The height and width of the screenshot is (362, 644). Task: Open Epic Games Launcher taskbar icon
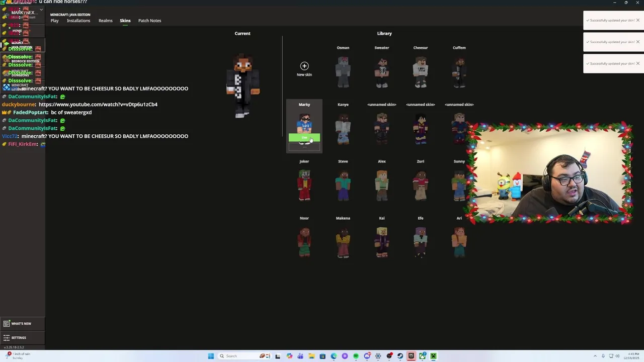(x=411, y=356)
